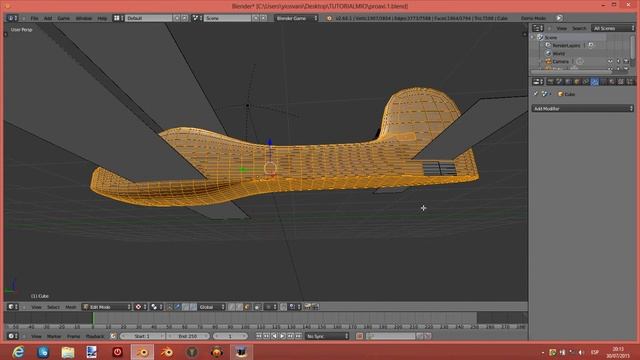The height and width of the screenshot is (360, 640).
Task: Toggle Camera renderability icon in outliner
Action: 626,61
